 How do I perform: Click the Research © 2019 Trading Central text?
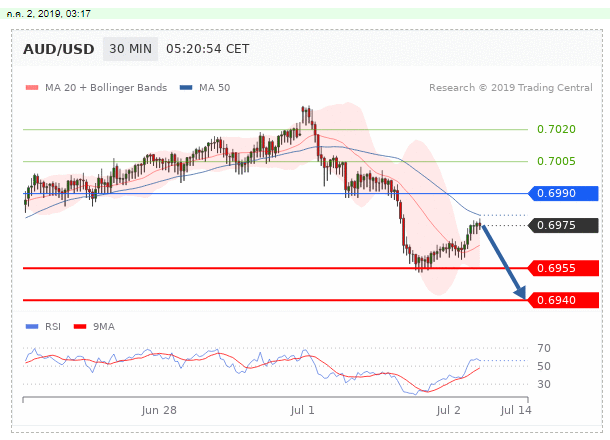pos(511,88)
